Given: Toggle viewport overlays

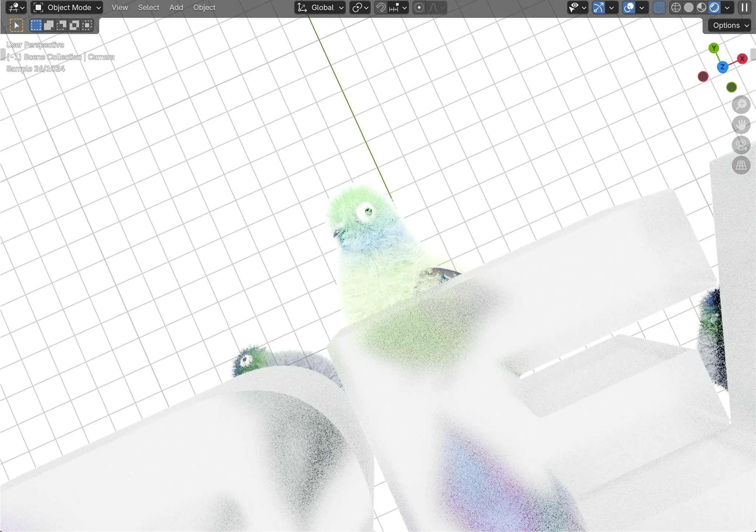Looking at the screenshot, I should coord(629,7).
